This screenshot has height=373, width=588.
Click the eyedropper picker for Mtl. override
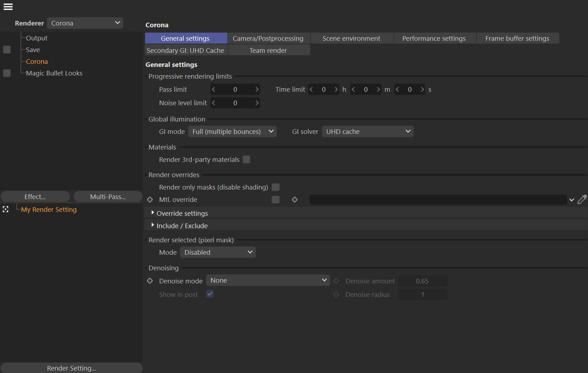[x=582, y=200]
